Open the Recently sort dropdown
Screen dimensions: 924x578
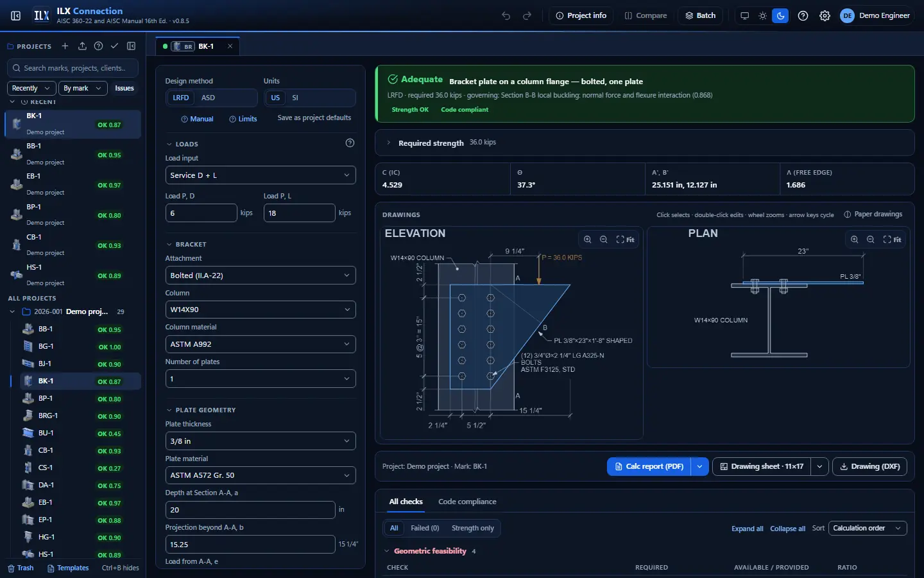tap(30, 88)
